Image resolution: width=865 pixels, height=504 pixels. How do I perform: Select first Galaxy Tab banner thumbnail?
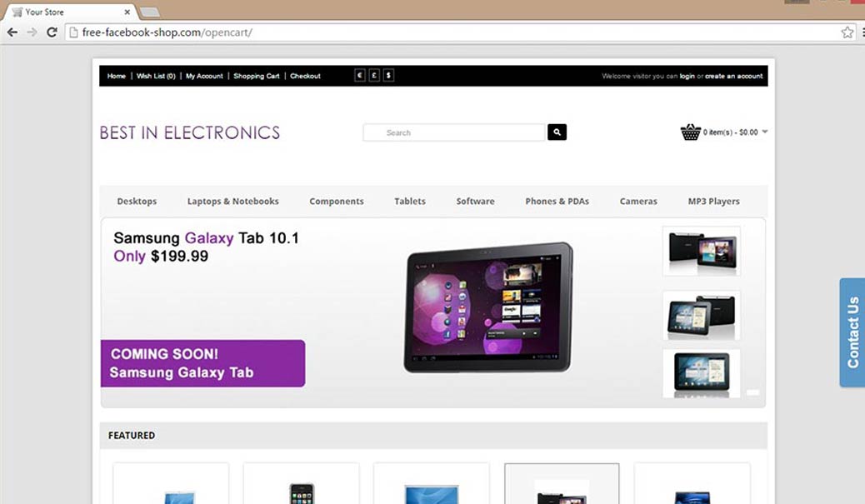coord(702,251)
